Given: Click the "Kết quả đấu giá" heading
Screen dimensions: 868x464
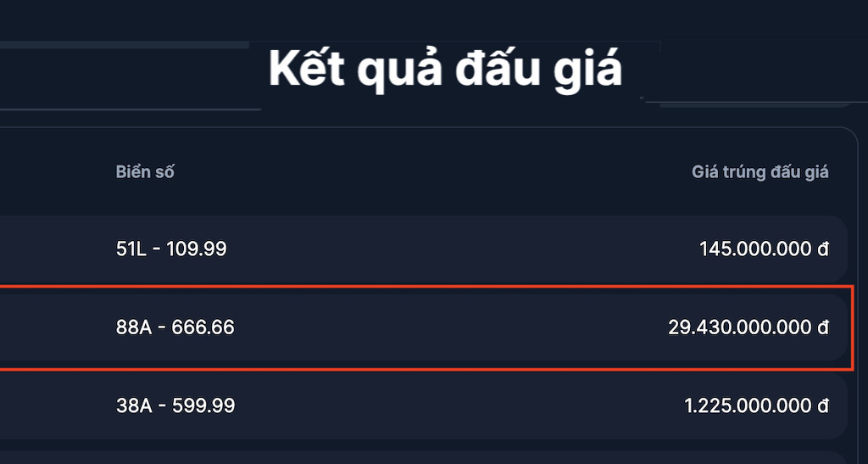Looking at the screenshot, I should 446,70.
